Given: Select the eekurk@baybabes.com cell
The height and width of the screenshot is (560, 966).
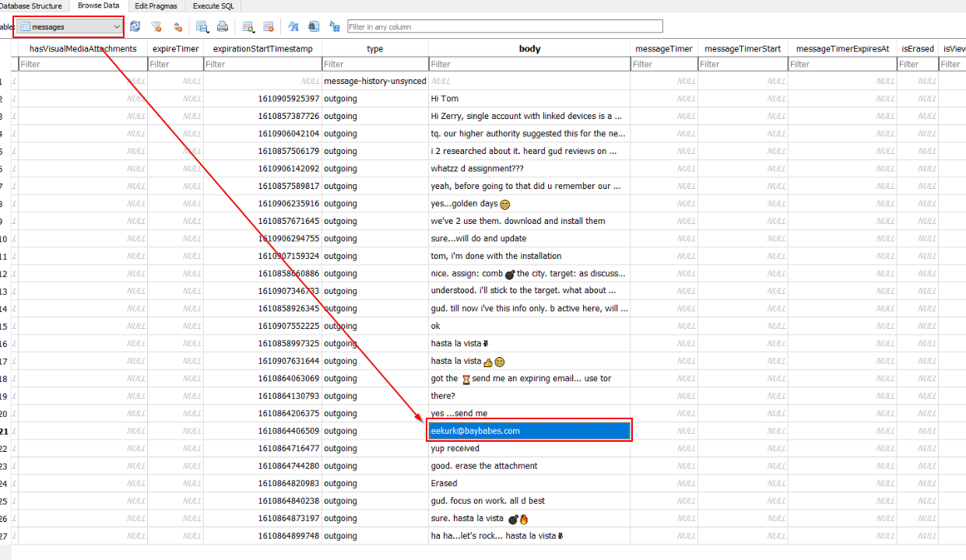Looking at the screenshot, I should [529, 431].
